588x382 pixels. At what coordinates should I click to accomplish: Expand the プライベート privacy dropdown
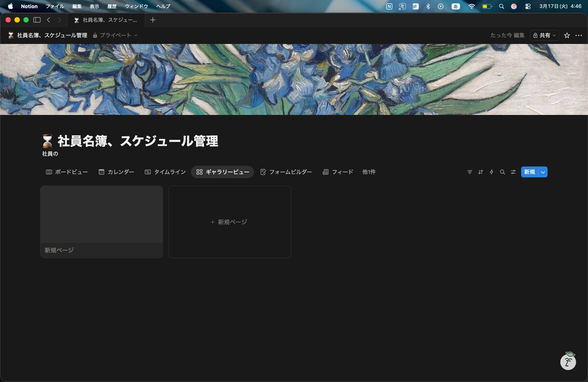[115, 35]
